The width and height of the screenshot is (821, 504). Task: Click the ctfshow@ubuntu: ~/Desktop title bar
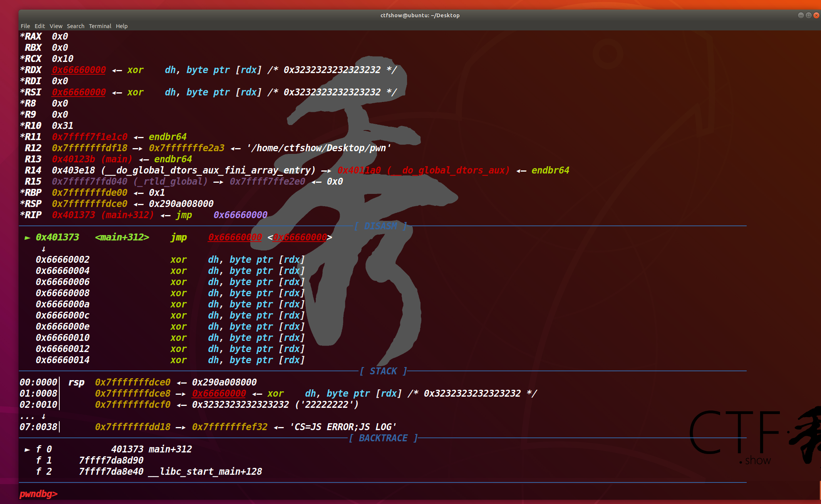(x=419, y=15)
